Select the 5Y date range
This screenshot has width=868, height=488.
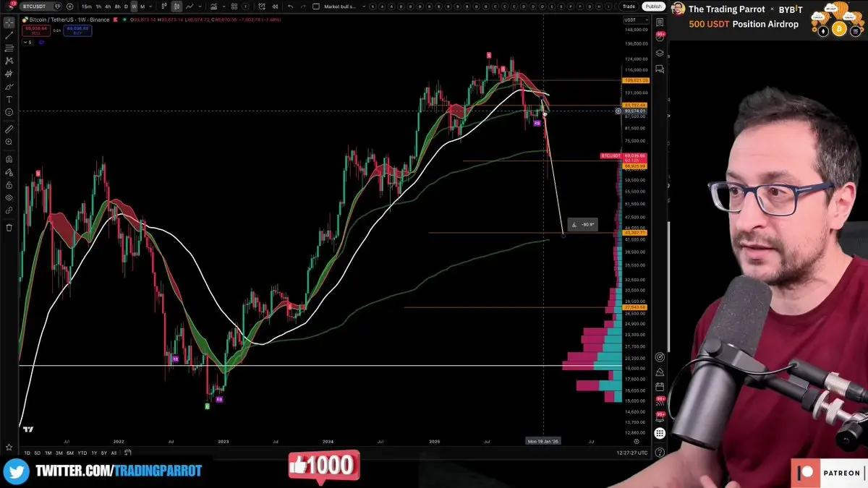[x=104, y=453]
